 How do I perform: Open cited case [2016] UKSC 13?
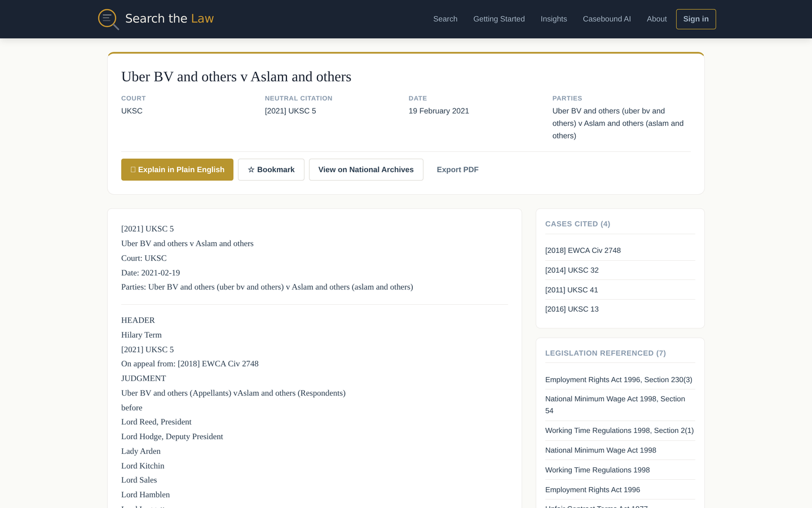tap(572, 309)
